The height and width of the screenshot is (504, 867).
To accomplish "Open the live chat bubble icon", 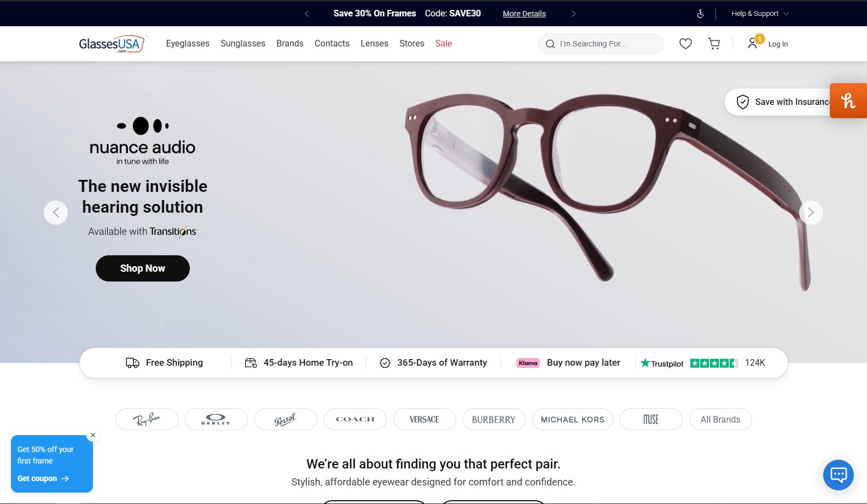I will (x=838, y=474).
